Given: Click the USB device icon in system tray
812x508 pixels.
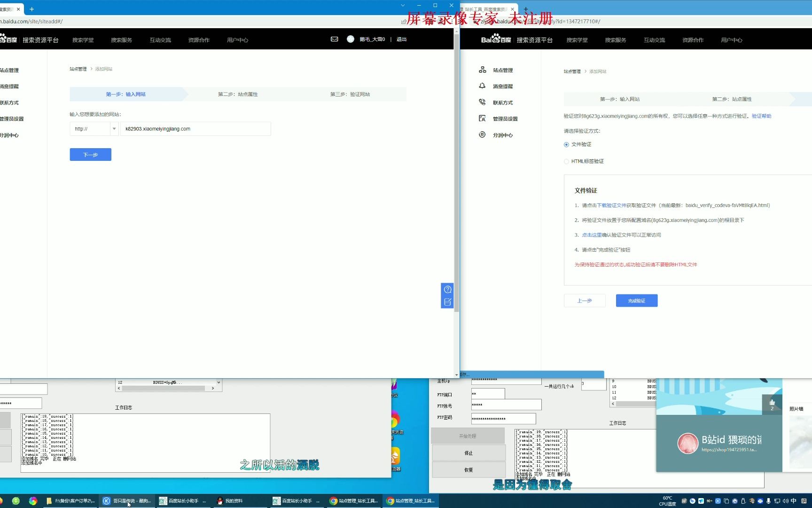Looking at the screenshot, I should pyautogui.click(x=743, y=501).
